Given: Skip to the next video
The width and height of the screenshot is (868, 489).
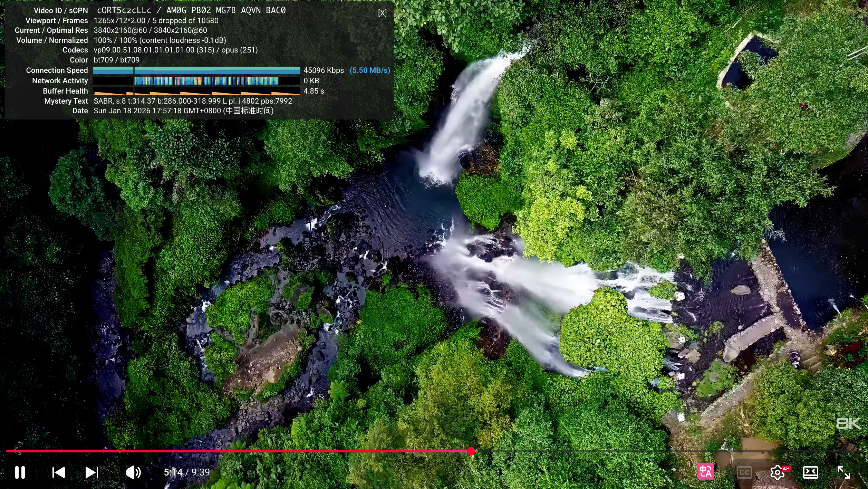Looking at the screenshot, I should pos(92,472).
